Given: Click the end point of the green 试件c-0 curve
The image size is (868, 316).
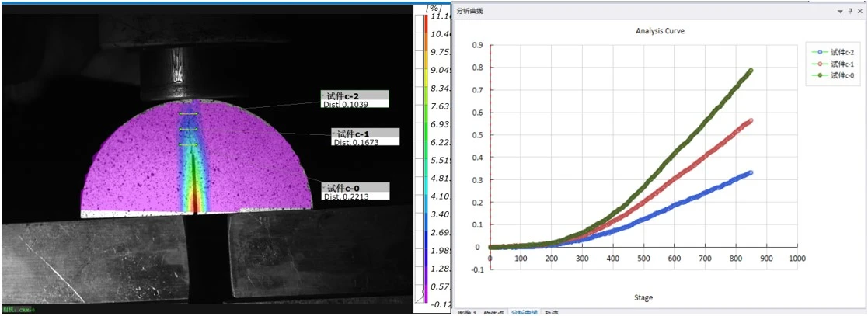Looking at the screenshot, I should (x=751, y=71).
